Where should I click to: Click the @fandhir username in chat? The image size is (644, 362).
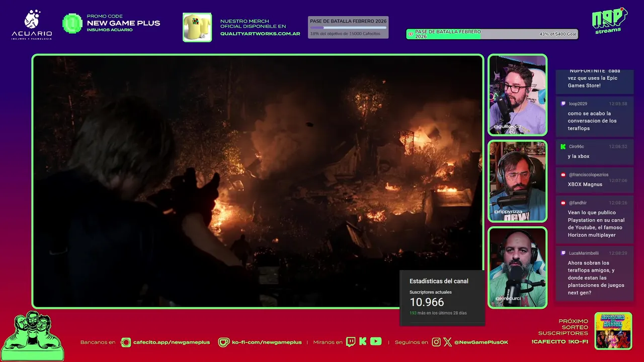pos(578,203)
